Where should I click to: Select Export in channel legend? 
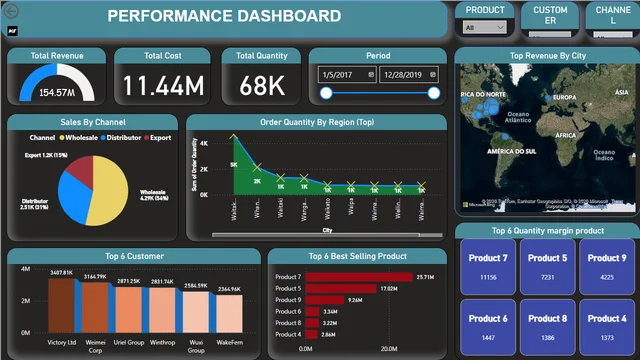point(158,138)
